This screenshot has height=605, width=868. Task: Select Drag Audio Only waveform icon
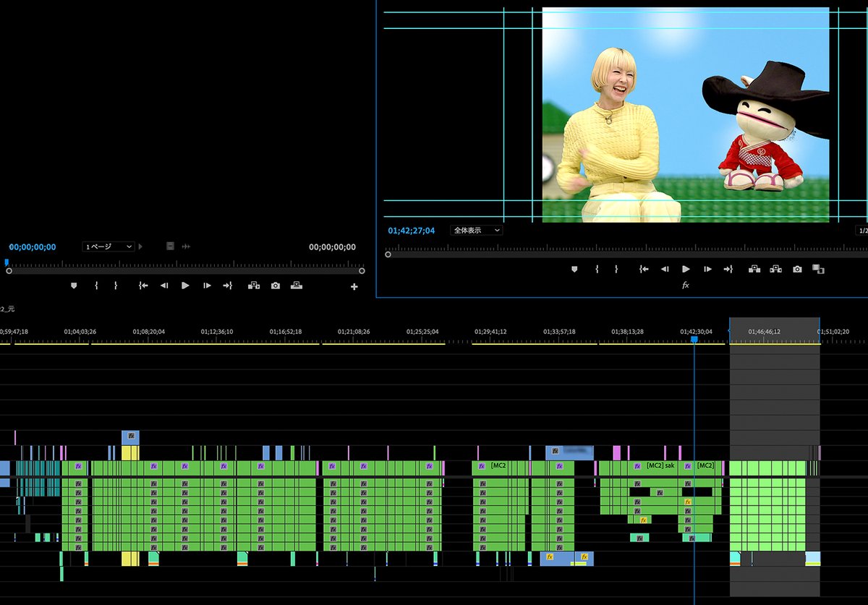[x=186, y=246]
